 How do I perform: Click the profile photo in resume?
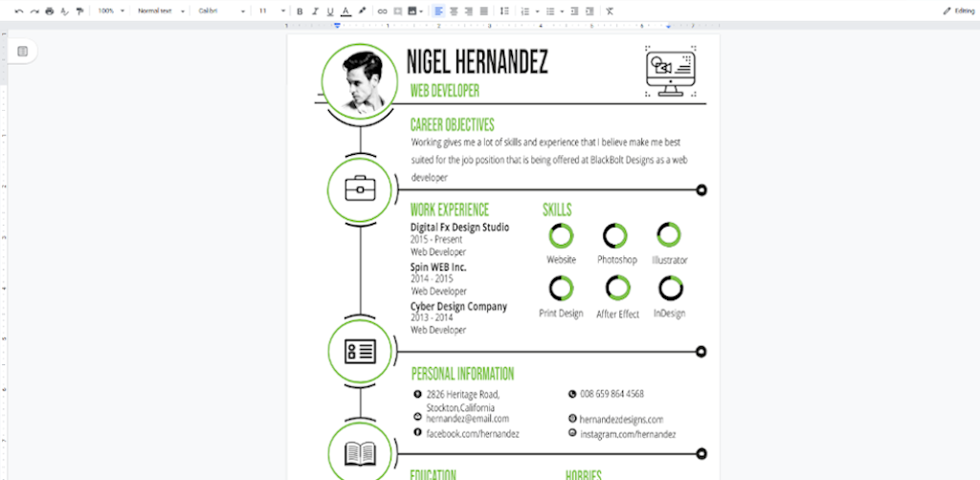click(360, 80)
